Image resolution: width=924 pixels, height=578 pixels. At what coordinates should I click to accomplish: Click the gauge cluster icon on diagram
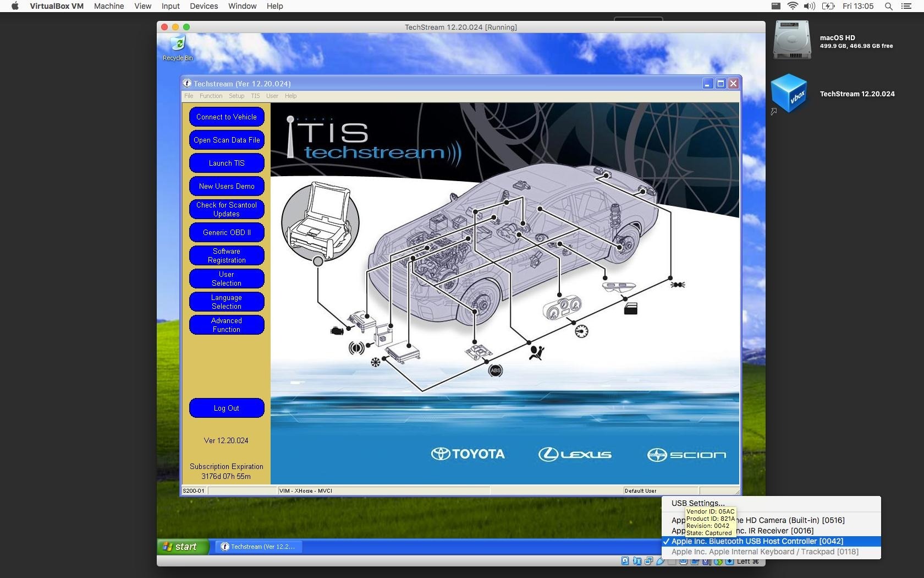tap(562, 307)
